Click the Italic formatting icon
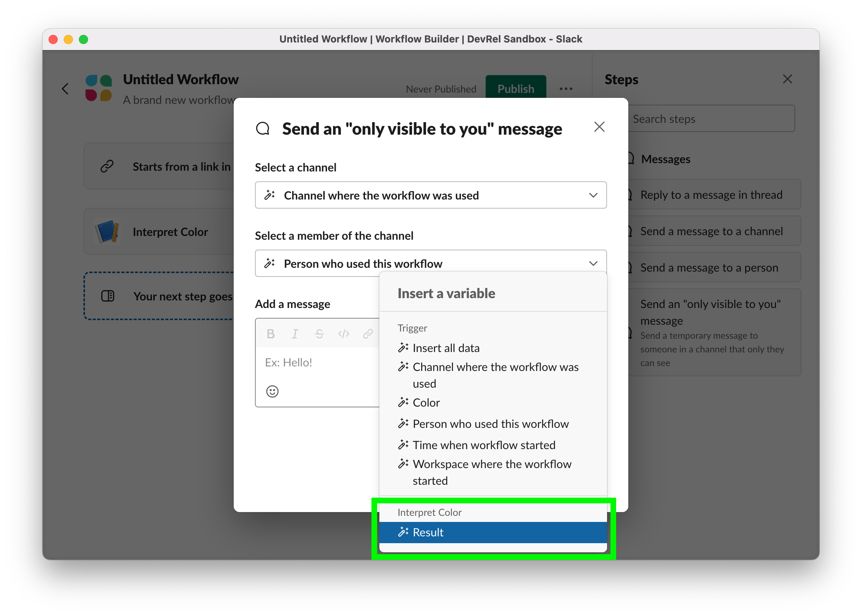862x616 pixels. (x=295, y=334)
